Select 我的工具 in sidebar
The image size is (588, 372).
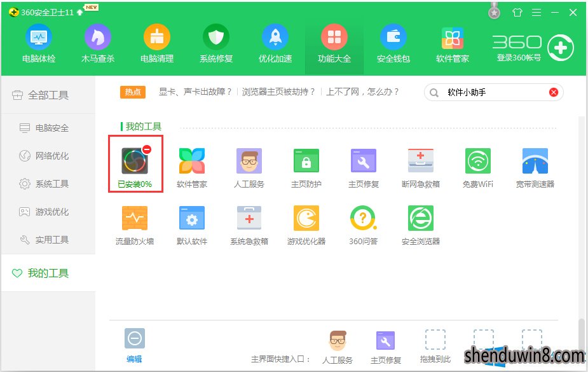[x=48, y=273]
